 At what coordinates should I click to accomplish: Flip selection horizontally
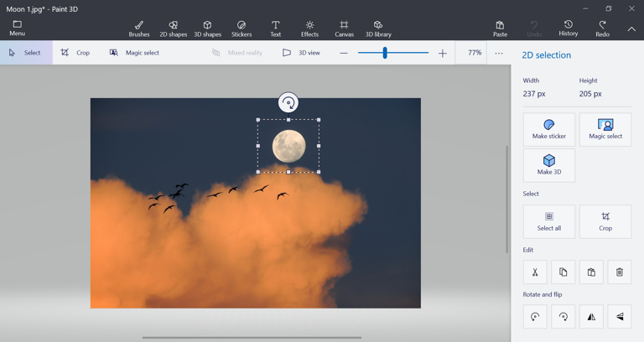pyautogui.click(x=591, y=316)
